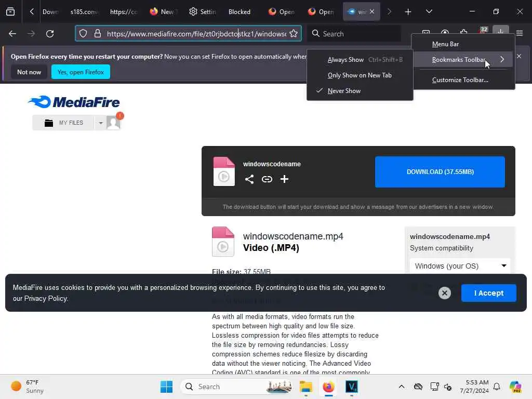
Task: Open the tracking protection shield icon
Action: click(83, 34)
